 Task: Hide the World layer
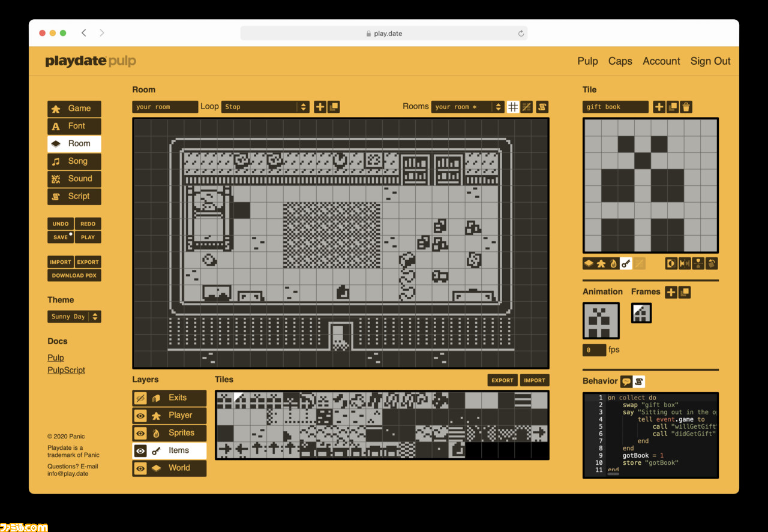click(140, 468)
